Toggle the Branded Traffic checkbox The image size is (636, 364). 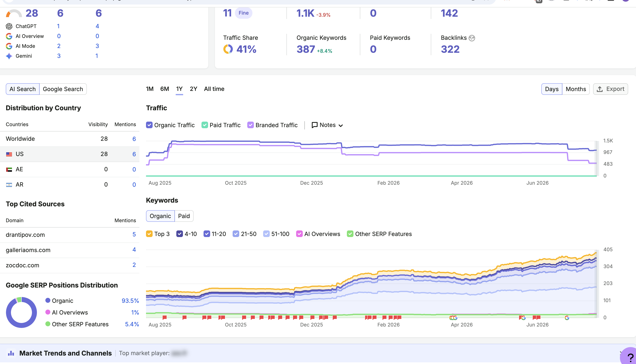[x=251, y=125]
